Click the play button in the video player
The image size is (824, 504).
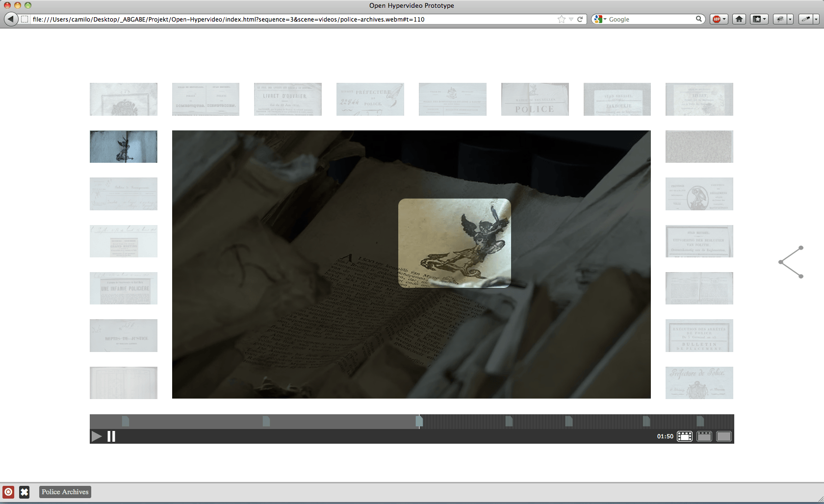tap(97, 436)
